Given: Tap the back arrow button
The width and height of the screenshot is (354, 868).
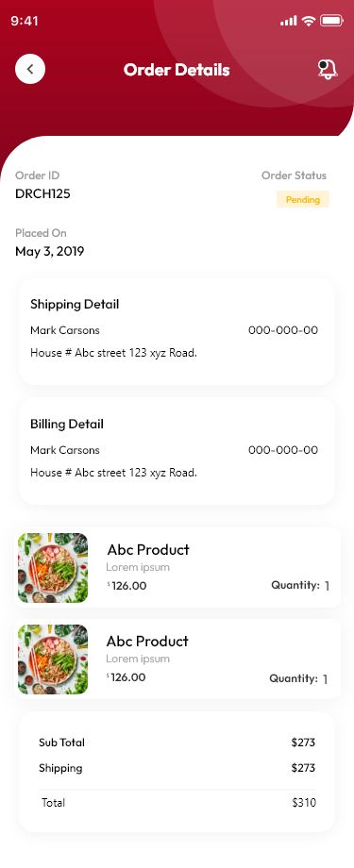Looking at the screenshot, I should pyautogui.click(x=30, y=69).
